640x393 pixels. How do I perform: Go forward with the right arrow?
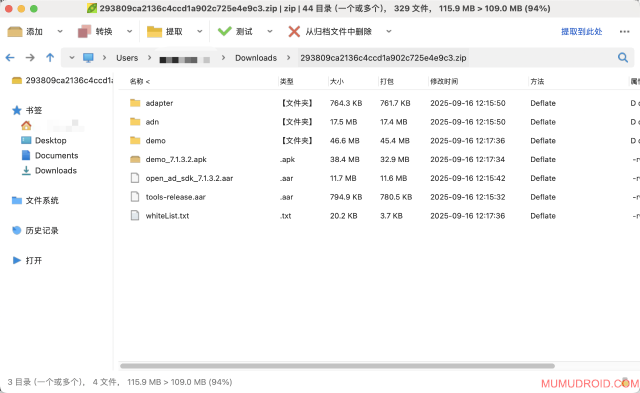30,58
